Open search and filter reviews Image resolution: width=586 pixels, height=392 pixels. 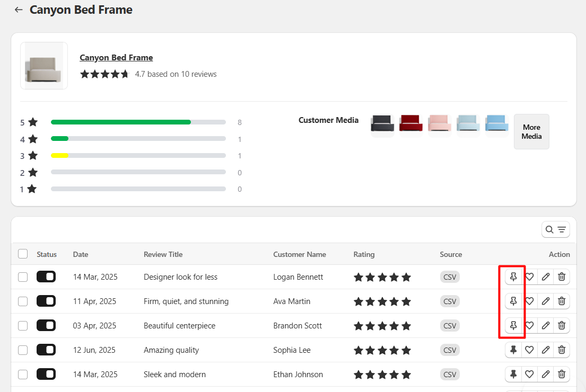coord(555,229)
